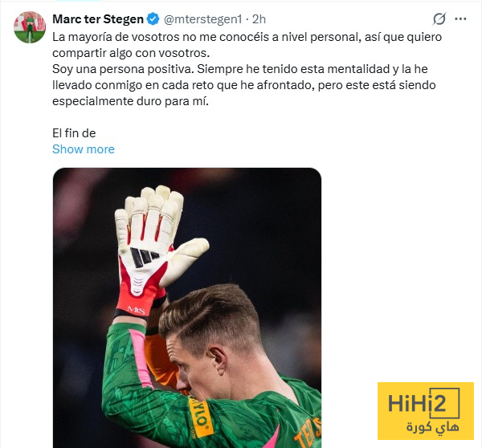This screenshot has height=448, width=482.
Task: Open the Grok explain post icon
Action: [x=439, y=19]
